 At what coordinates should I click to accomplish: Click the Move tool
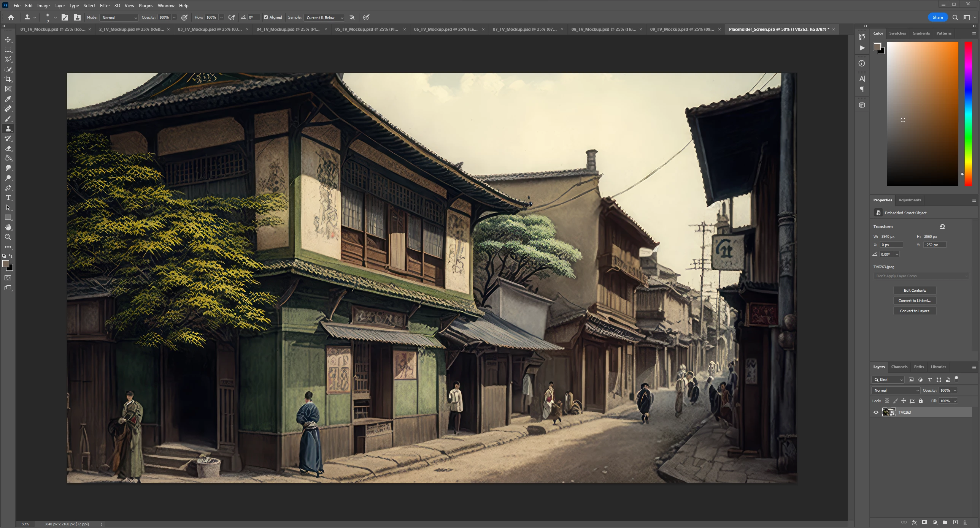8,40
